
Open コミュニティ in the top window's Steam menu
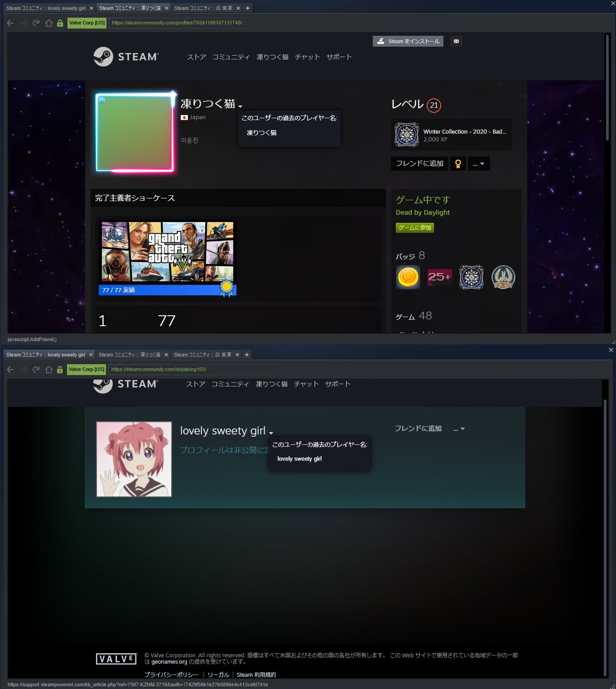point(231,57)
